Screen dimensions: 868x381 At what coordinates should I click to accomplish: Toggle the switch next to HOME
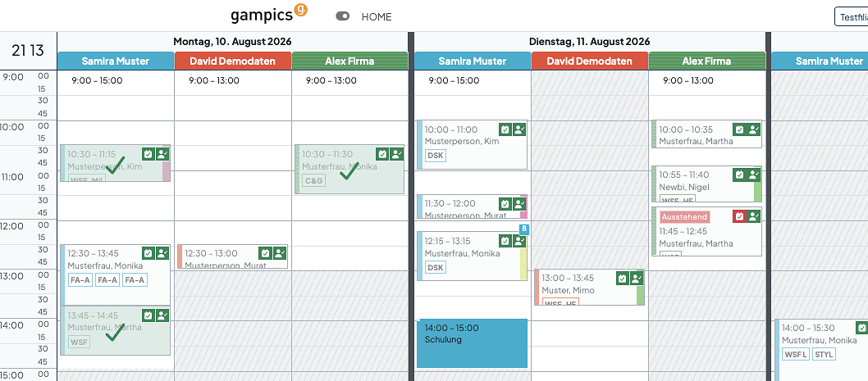click(343, 16)
